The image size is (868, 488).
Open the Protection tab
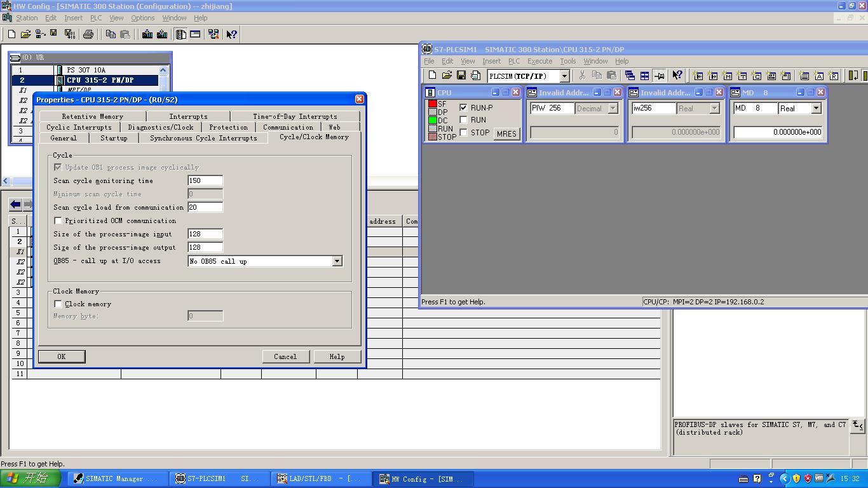229,127
